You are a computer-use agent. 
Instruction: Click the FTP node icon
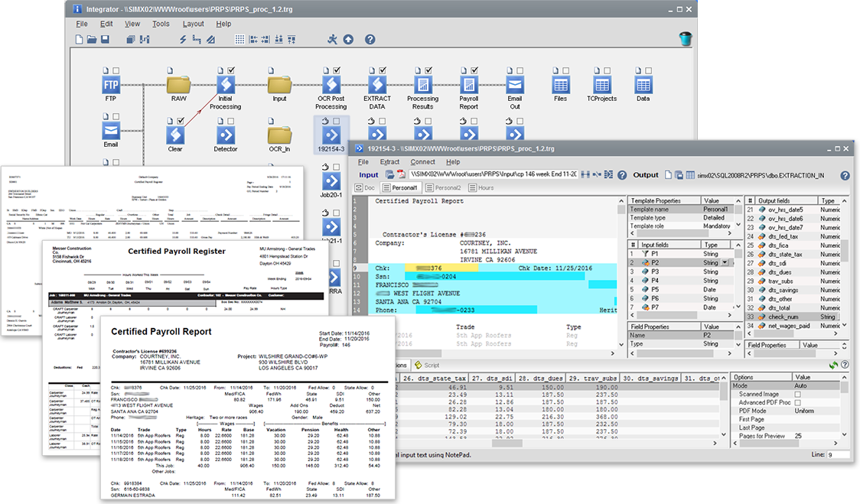[x=111, y=85]
